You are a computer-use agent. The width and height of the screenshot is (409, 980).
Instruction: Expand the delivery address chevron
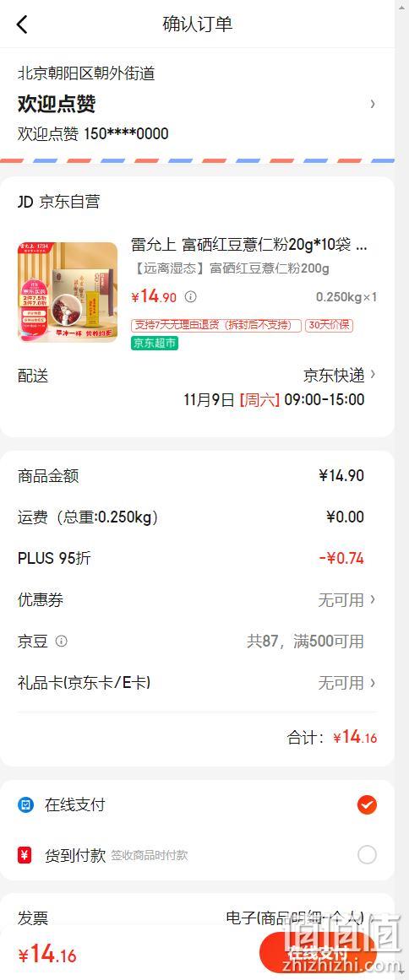pyautogui.click(x=373, y=104)
